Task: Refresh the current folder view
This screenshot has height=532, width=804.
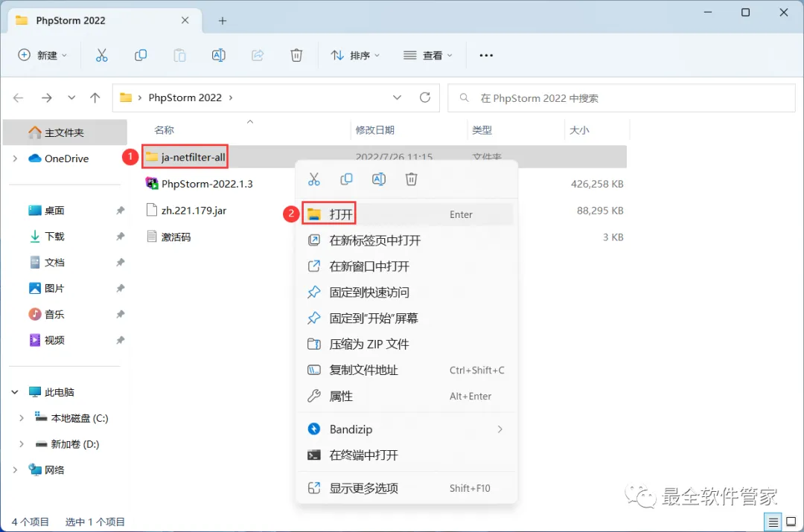Action: (x=425, y=97)
